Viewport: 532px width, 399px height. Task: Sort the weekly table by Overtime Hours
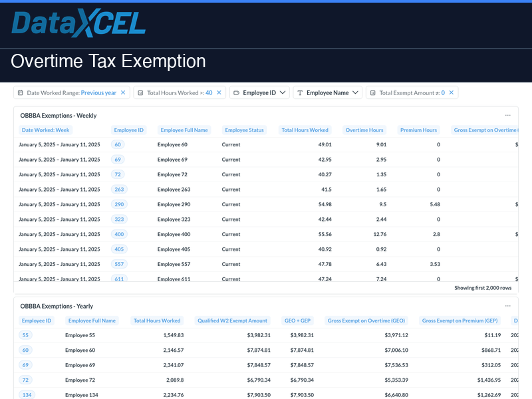[366, 130]
